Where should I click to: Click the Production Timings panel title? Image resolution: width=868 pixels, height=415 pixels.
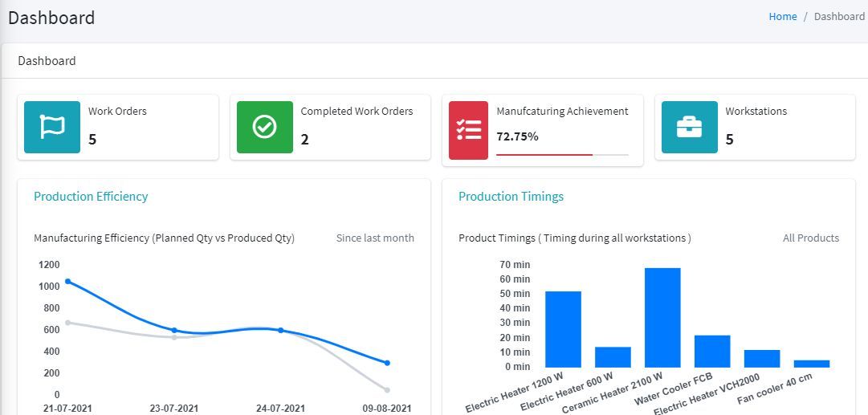pyautogui.click(x=511, y=197)
